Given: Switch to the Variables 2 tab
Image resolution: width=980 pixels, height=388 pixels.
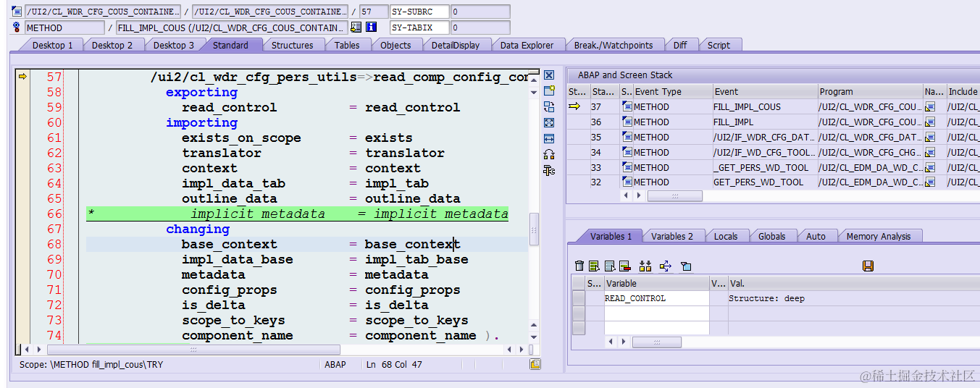Looking at the screenshot, I should point(672,236).
